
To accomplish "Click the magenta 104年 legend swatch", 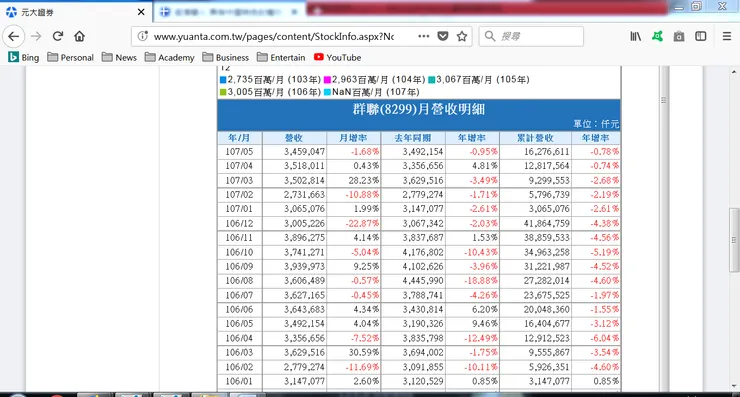I will pos(327,80).
